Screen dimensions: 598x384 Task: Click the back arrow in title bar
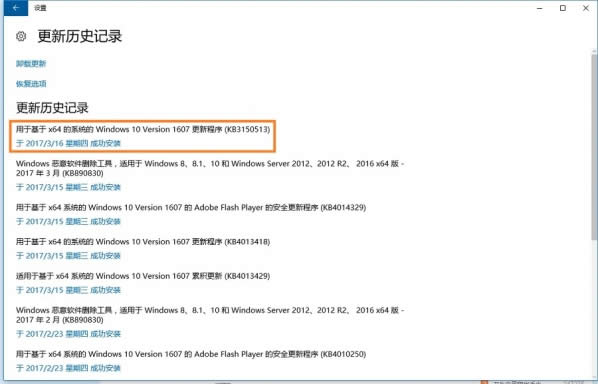[x=16, y=8]
